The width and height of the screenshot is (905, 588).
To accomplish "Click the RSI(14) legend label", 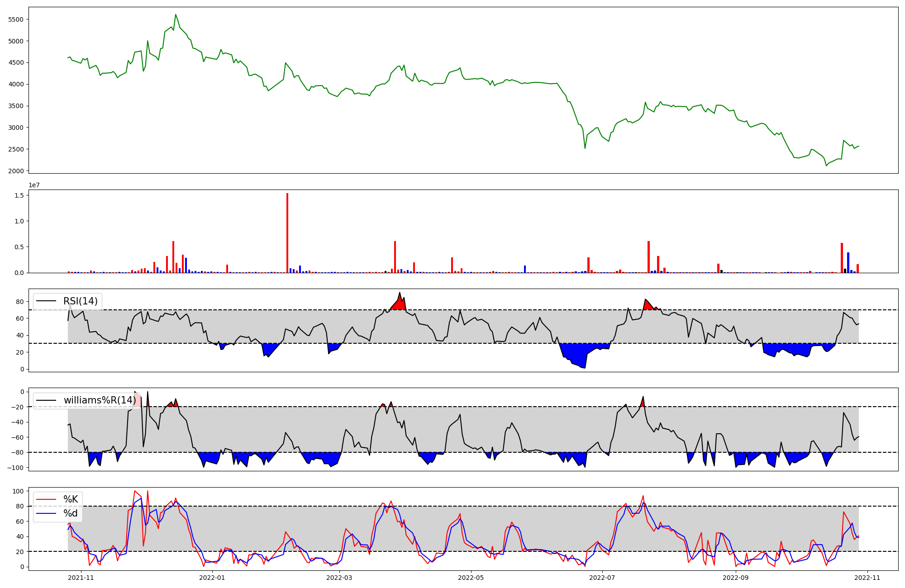I will pos(81,301).
